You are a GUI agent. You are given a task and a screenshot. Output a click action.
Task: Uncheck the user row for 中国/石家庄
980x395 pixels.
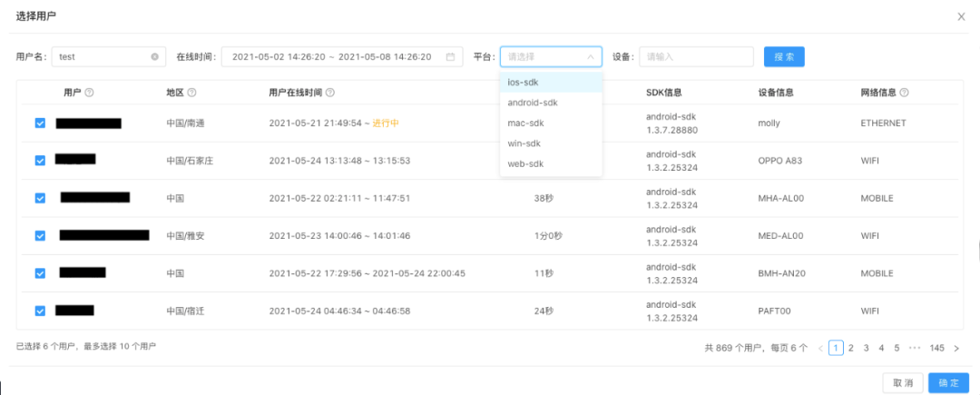click(40, 161)
